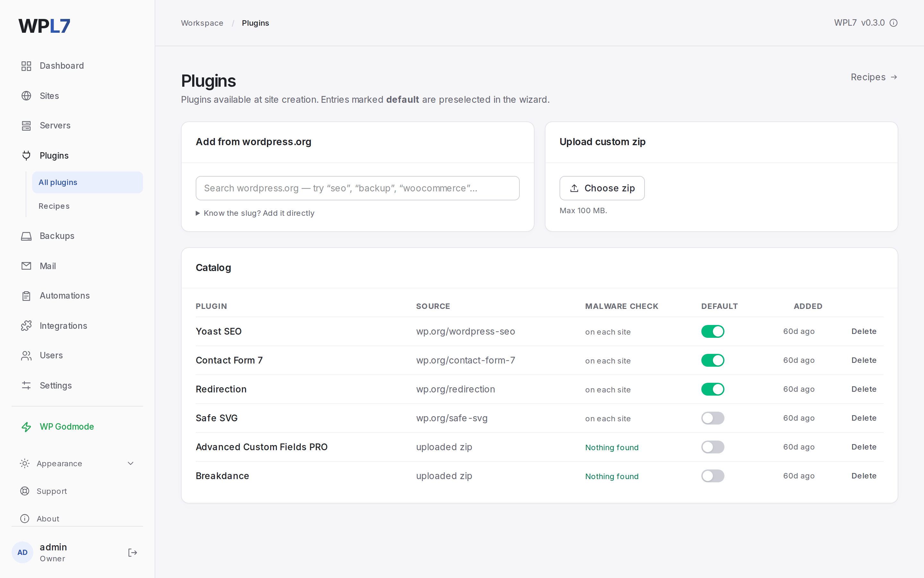
Task: Turn off Redirection default toggle
Action: (x=713, y=389)
